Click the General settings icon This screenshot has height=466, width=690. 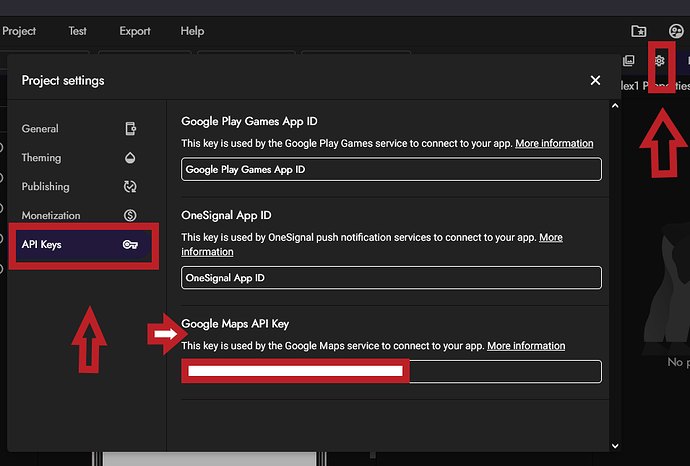coord(130,129)
